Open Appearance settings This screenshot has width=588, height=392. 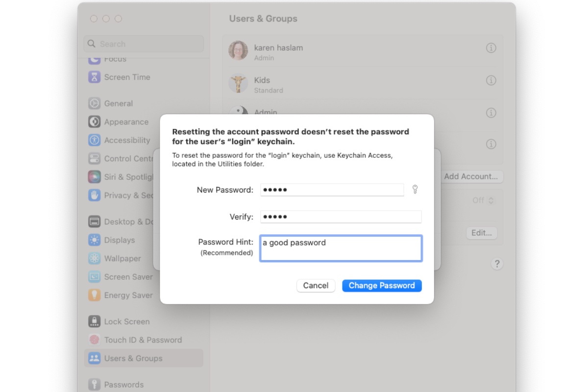125,122
